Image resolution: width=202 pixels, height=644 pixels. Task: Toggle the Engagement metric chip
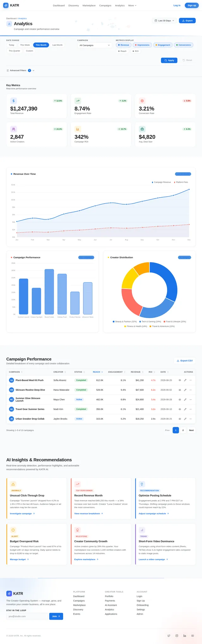163,45
